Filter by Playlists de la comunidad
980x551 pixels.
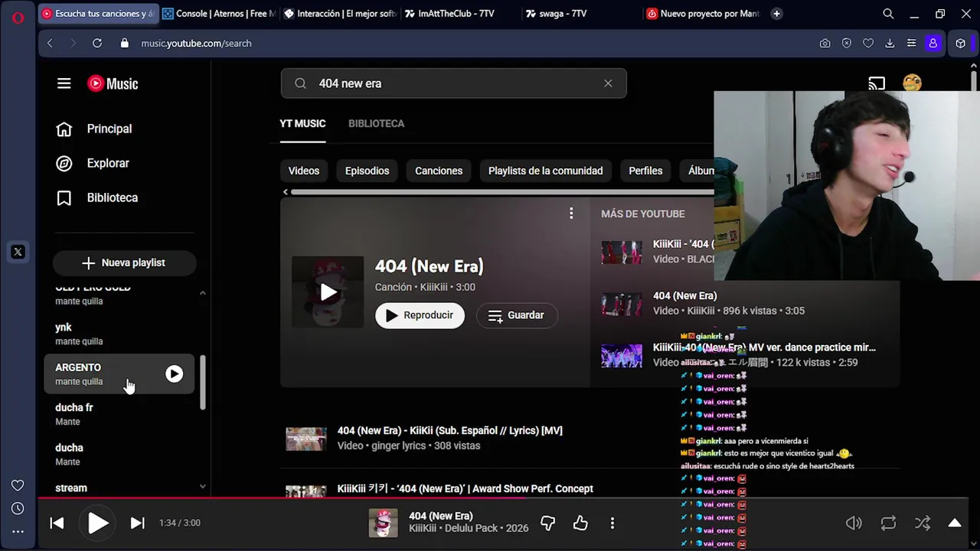point(545,171)
